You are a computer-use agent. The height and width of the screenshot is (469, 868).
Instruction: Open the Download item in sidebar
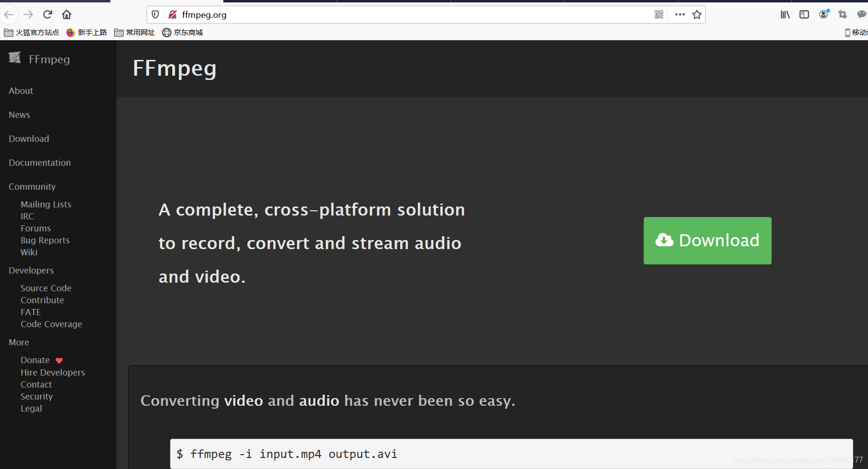[x=29, y=138]
